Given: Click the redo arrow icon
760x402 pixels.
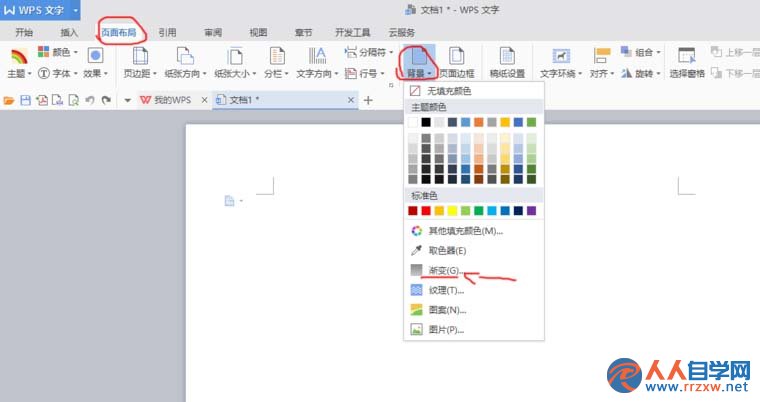Looking at the screenshot, I should coord(106,100).
